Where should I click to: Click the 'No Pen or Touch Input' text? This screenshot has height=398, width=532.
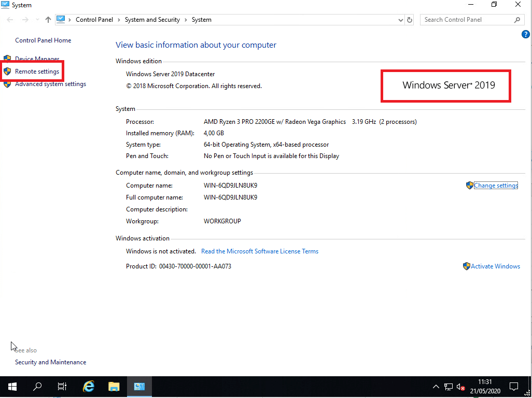point(271,156)
